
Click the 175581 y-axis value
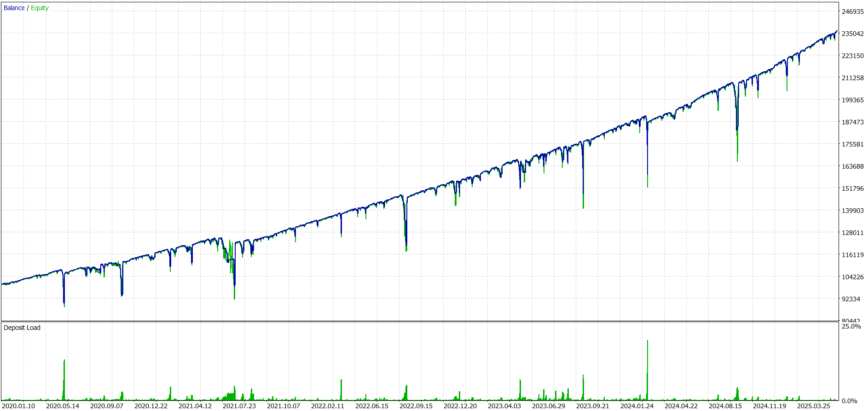click(x=853, y=144)
